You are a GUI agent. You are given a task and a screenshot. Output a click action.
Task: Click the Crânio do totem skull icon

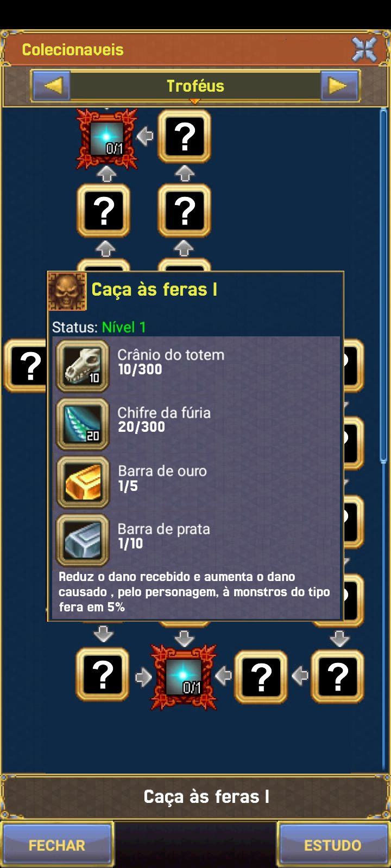click(x=83, y=366)
